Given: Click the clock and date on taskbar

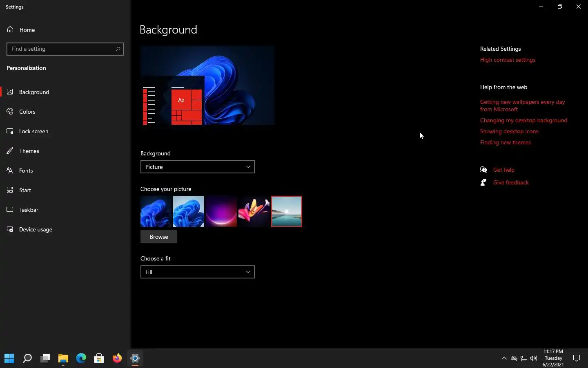Looking at the screenshot, I should (553, 358).
